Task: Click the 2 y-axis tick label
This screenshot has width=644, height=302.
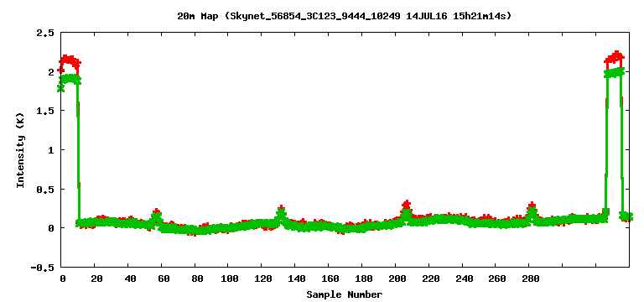Action: point(51,72)
